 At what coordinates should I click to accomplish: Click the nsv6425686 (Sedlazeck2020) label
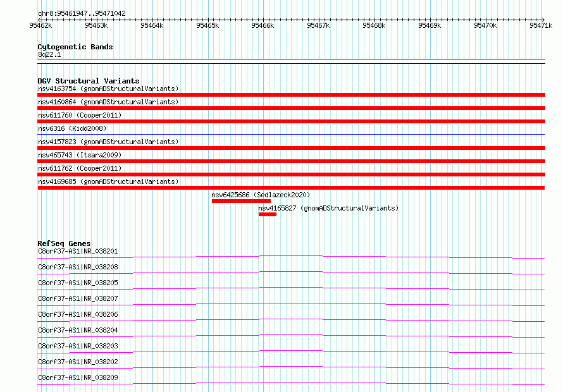click(x=261, y=195)
